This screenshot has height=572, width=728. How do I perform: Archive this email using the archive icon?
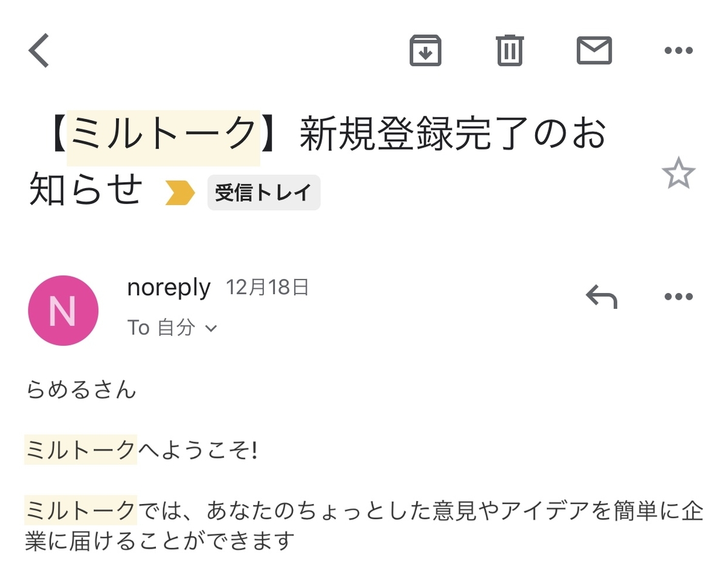tap(426, 51)
